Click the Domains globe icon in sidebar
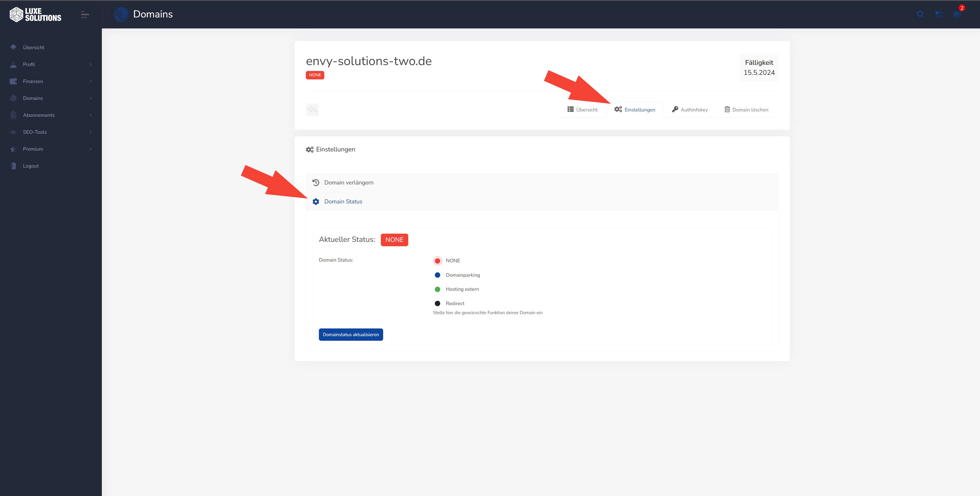This screenshot has height=496, width=980. click(13, 98)
